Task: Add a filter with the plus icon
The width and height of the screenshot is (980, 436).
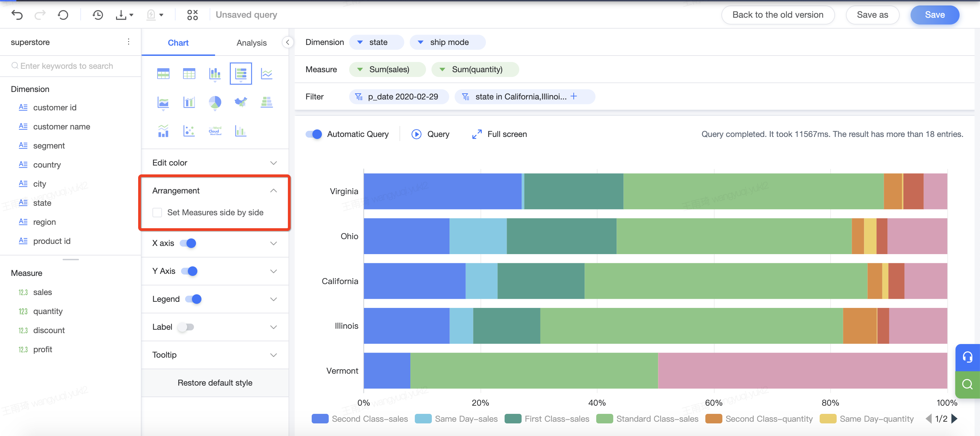Action: 574,96
